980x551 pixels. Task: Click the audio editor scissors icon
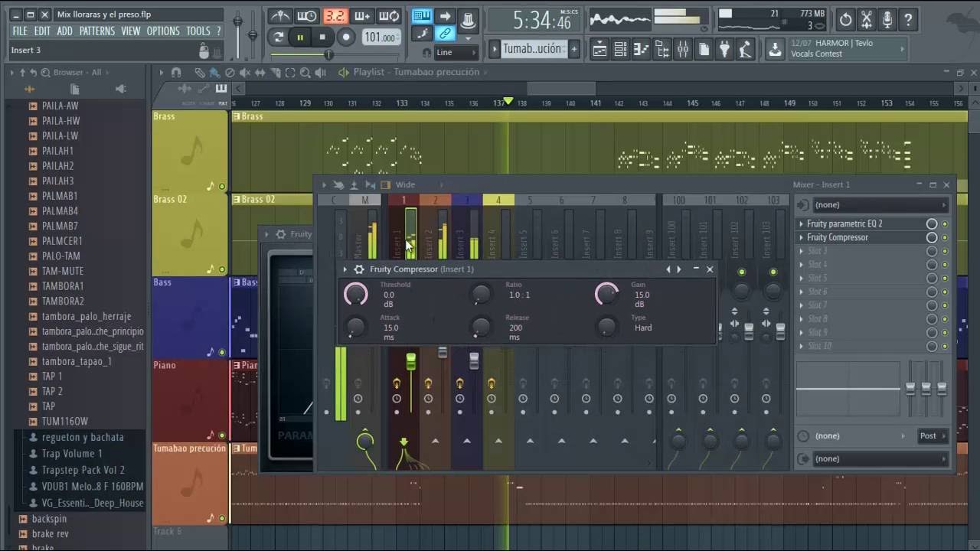tap(867, 20)
